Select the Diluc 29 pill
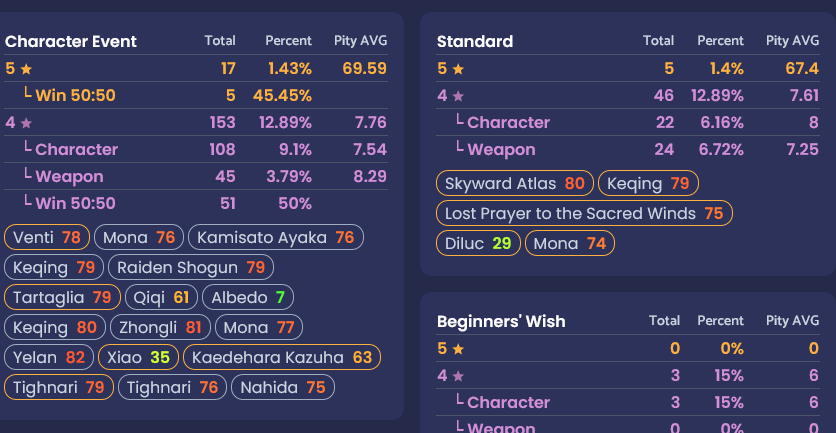Viewport: 836px width, 433px height. click(478, 243)
